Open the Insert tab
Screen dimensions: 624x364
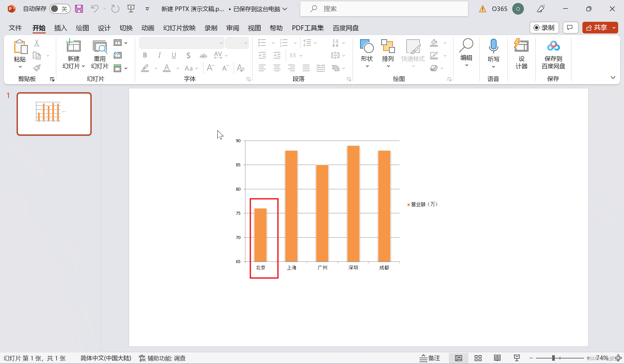click(x=60, y=28)
